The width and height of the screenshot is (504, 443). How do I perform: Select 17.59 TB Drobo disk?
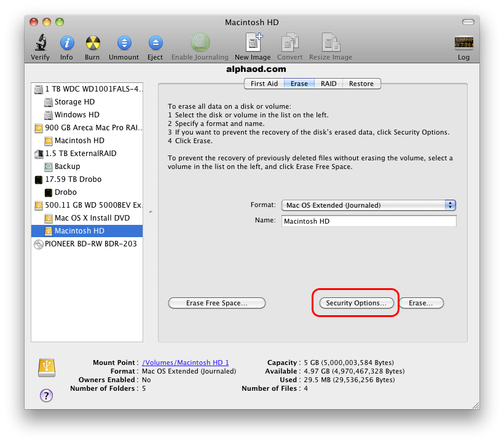click(x=87, y=179)
